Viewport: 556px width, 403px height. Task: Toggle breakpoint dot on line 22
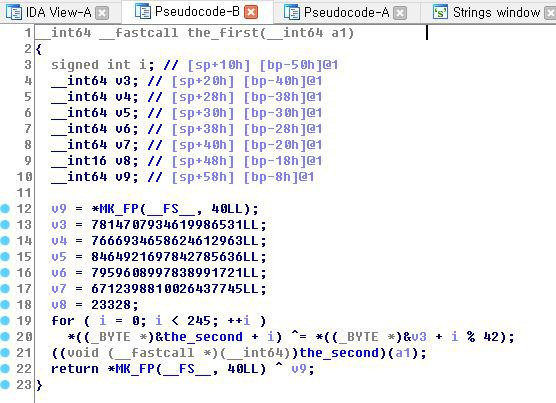click(5, 369)
